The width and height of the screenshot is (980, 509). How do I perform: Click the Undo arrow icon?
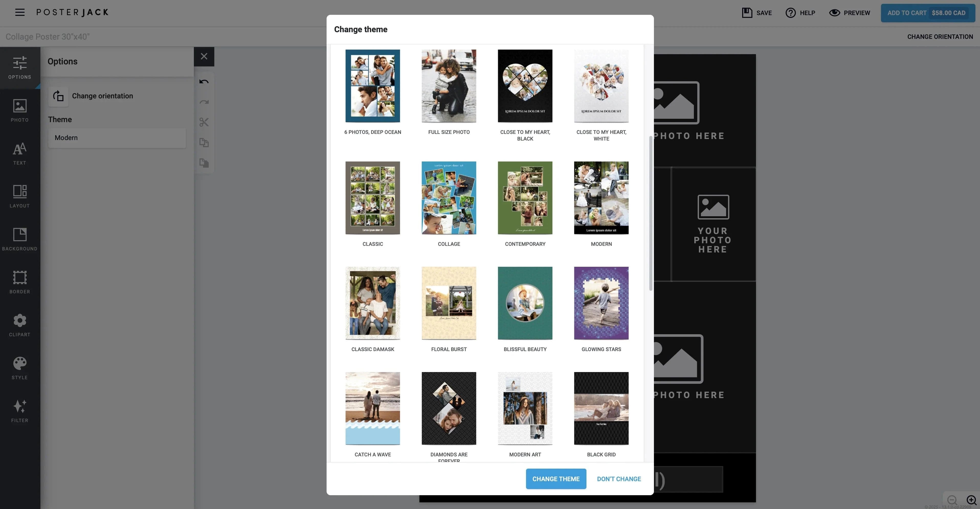204,81
